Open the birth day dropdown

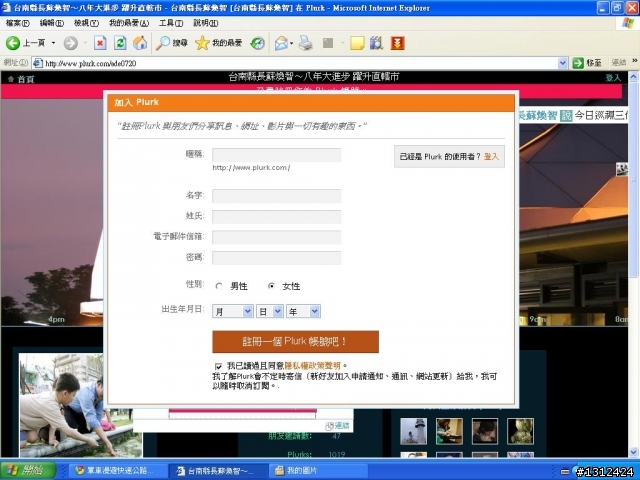270,311
